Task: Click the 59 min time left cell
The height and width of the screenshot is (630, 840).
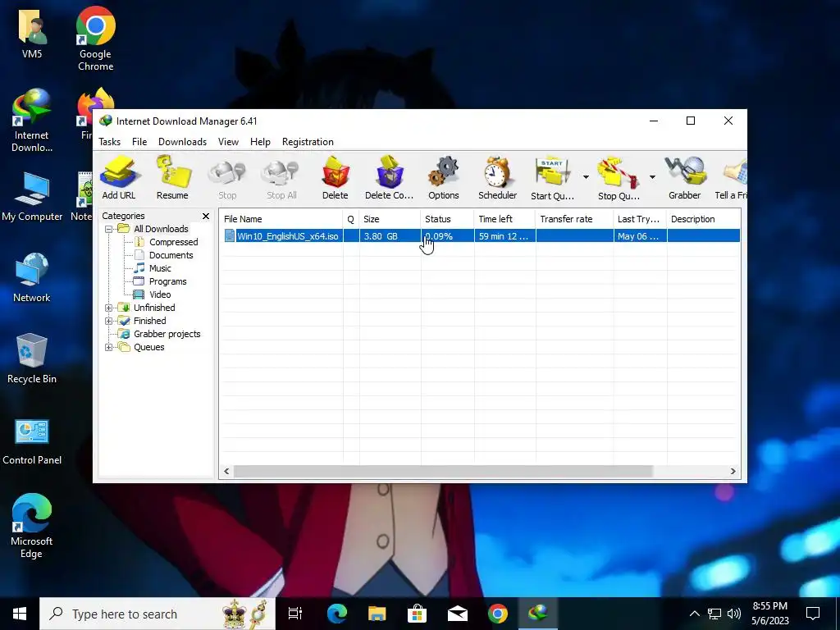Action: (x=504, y=236)
